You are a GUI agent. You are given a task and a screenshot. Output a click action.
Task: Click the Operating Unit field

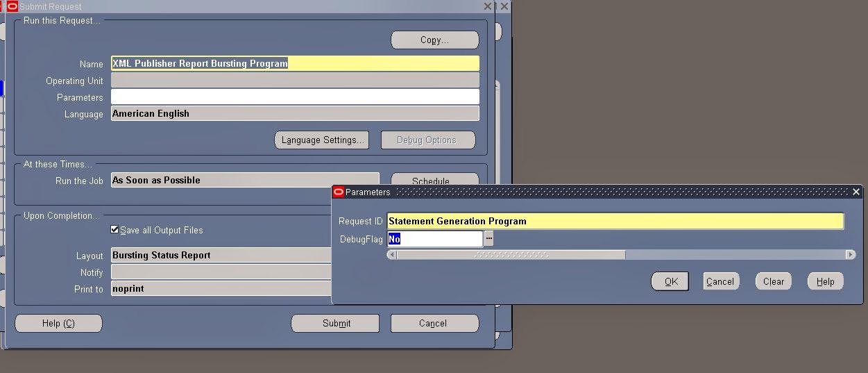point(295,81)
